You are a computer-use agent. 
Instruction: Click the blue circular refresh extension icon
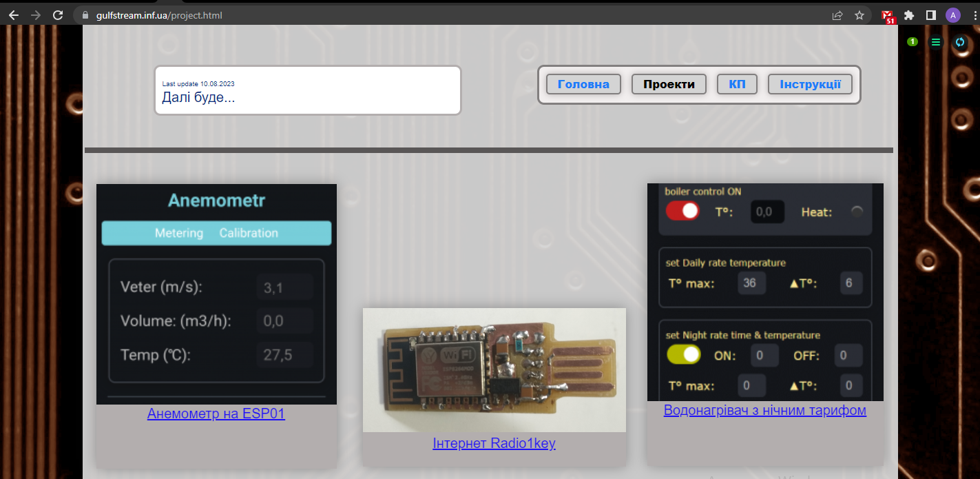tap(960, 42)
